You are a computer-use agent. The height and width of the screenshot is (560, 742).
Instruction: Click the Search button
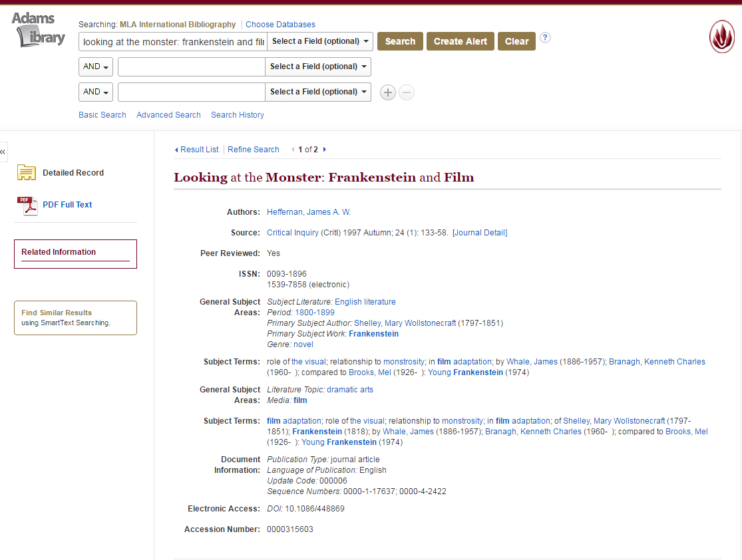pos(400,42)
